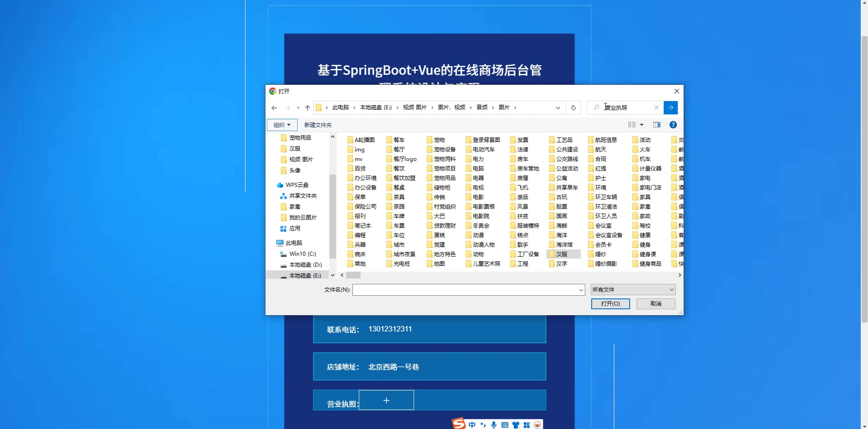Select the 汉服 folder in the file list
The width and height of the screenshot is (868, 429).
(x=563, y=254)
